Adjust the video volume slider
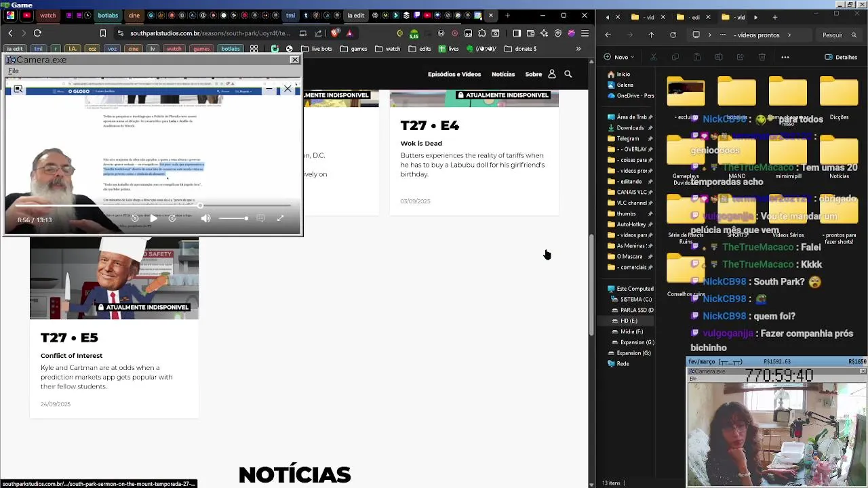868x488 pixels. (233, 218)
